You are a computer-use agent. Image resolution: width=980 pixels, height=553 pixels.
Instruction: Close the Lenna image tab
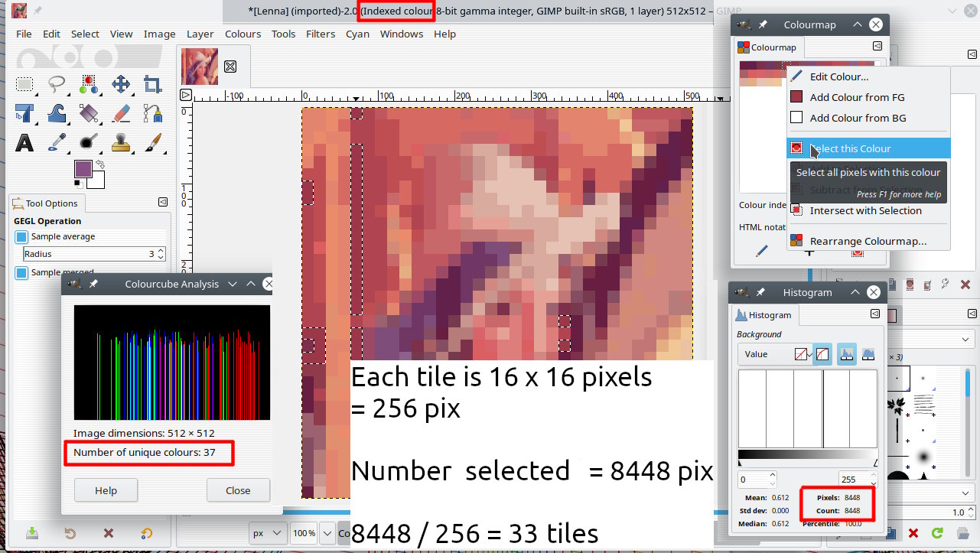(230, 67)
